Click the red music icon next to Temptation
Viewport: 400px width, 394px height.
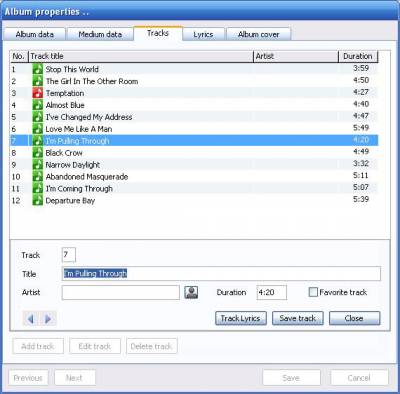click(x=38, y=93)
